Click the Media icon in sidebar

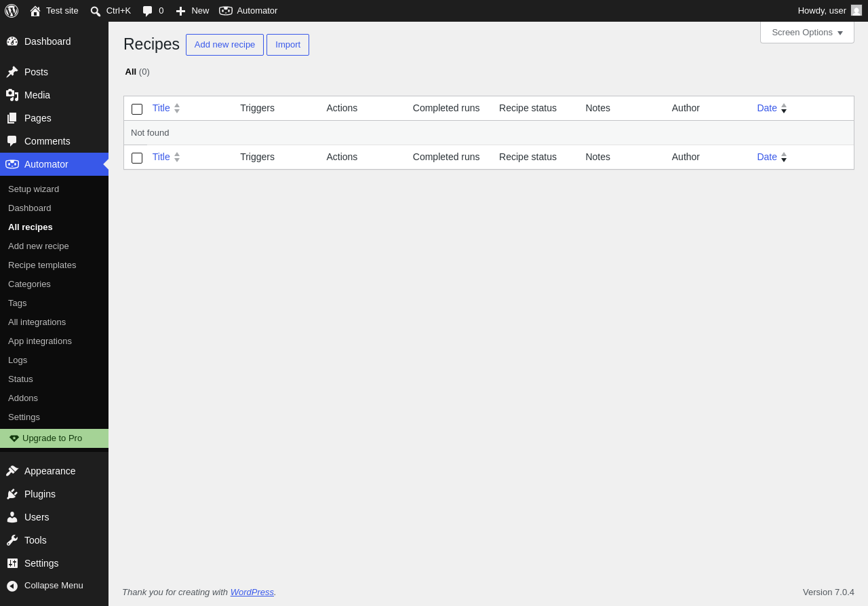tap(12, 95)
